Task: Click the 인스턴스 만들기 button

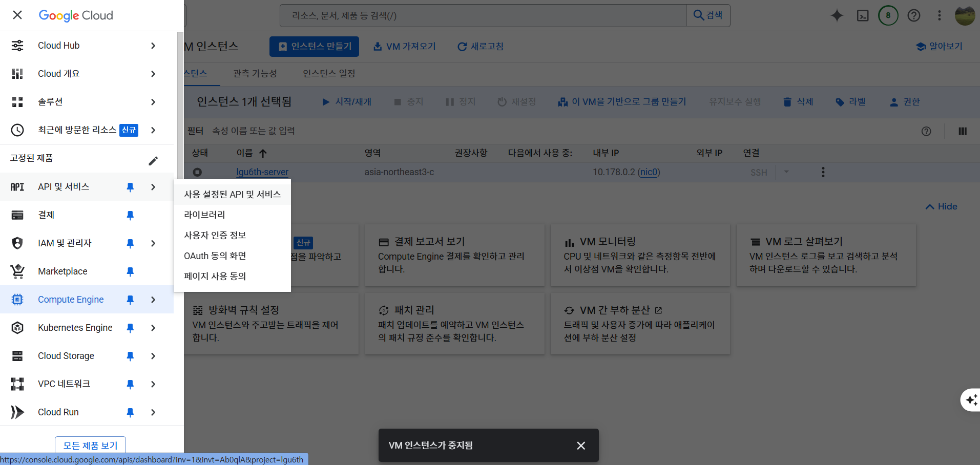Action: pyautogui.click(x=314, y=47)
